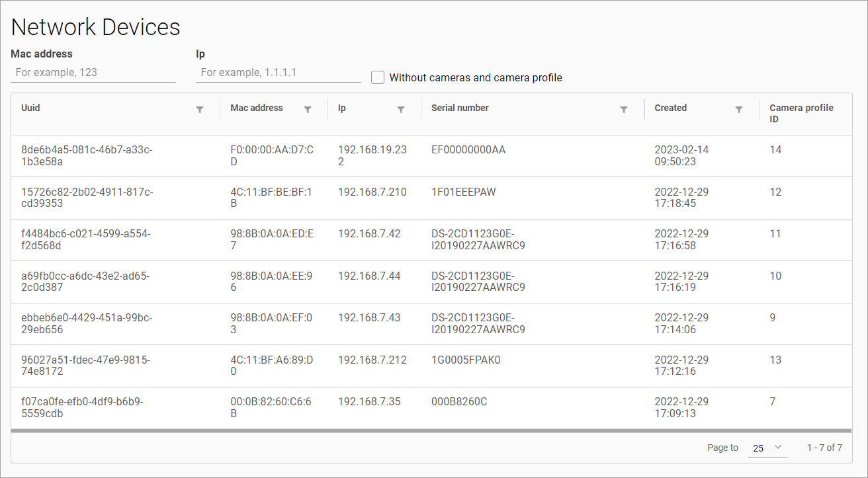Screen dimensions: 868x478
Task: Click the Serial number column filter icon
Action: tap(624, 110)
